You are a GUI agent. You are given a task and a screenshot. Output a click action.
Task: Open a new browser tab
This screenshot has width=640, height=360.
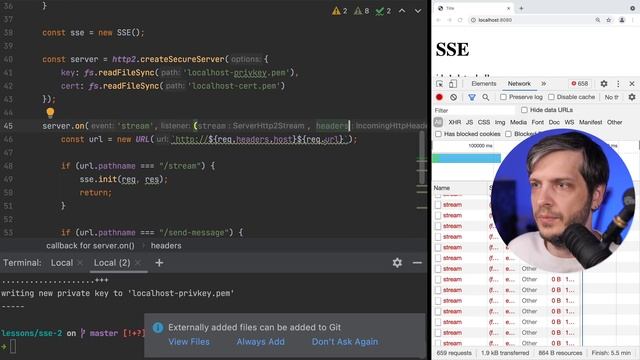(521, 8)
